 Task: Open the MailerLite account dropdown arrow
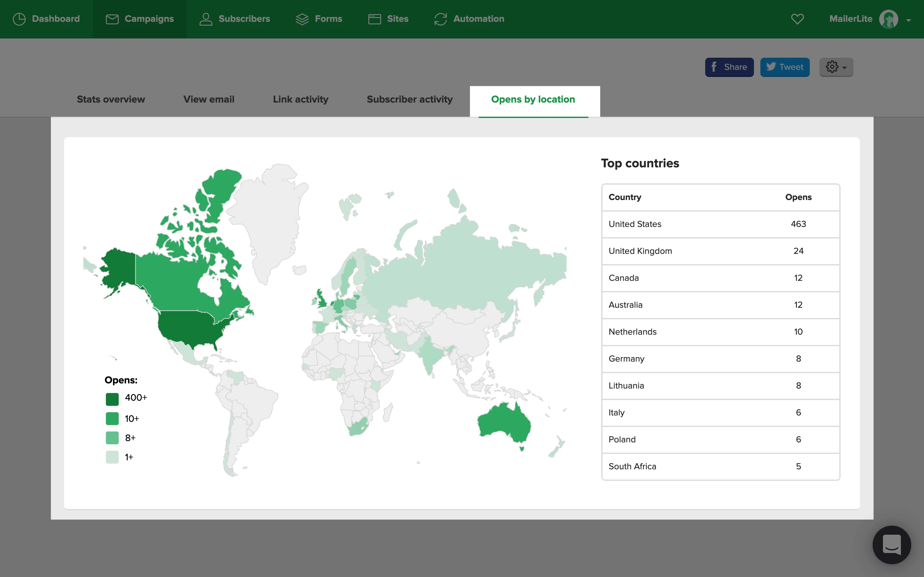(x=909, y=20)
